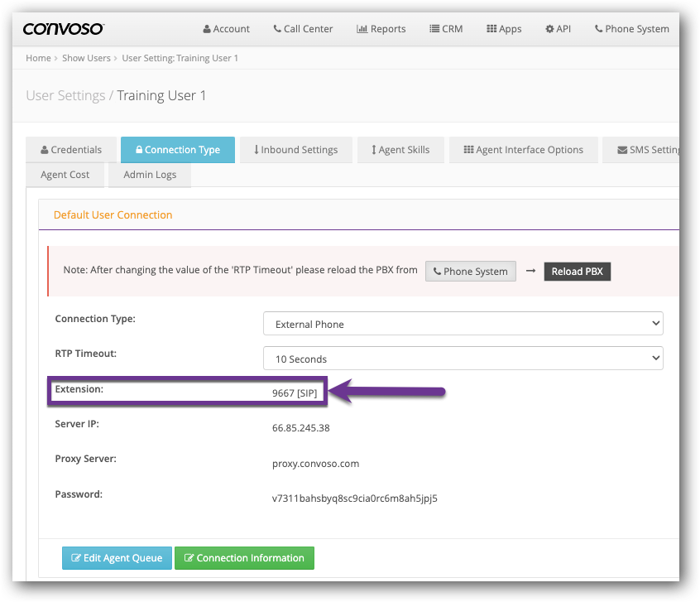Screen dimensions: 700x602
Task: Open the Agent Cost tab
Action: point(65,175)
